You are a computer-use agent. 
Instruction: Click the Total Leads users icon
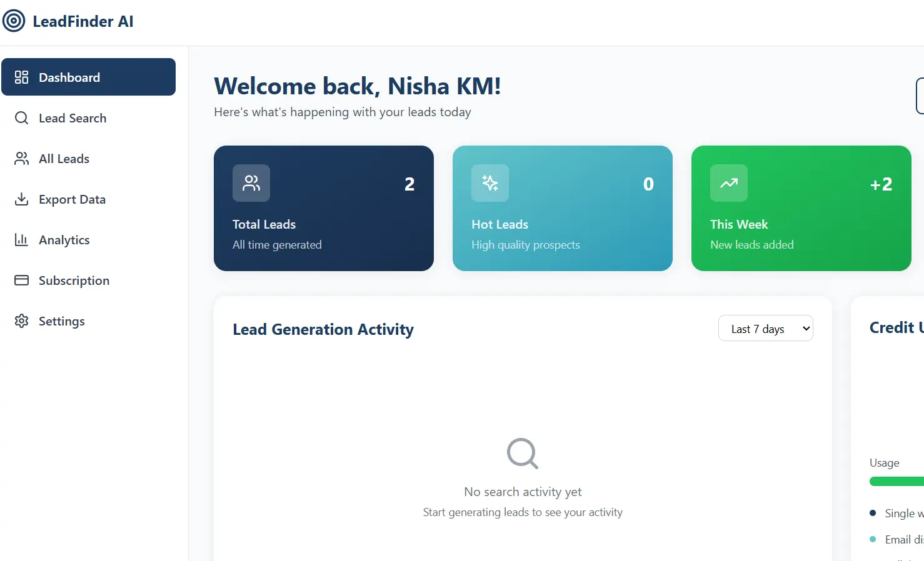click(251, 183)
